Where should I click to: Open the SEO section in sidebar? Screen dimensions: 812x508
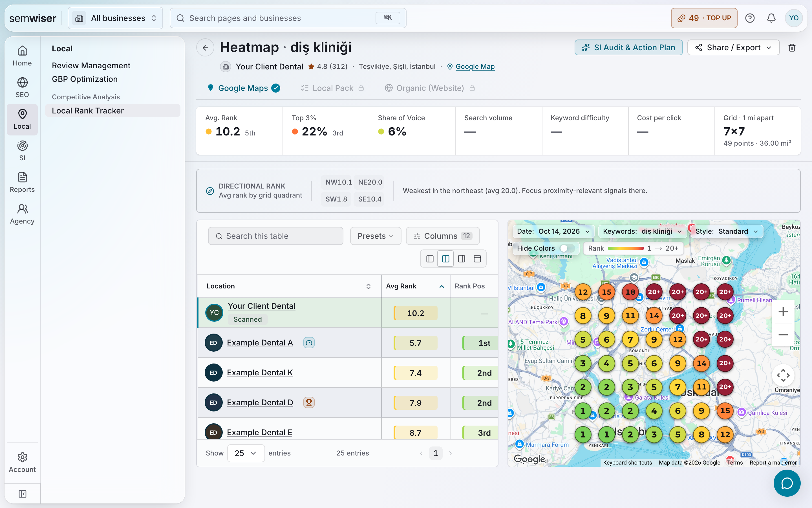(22, 88)
